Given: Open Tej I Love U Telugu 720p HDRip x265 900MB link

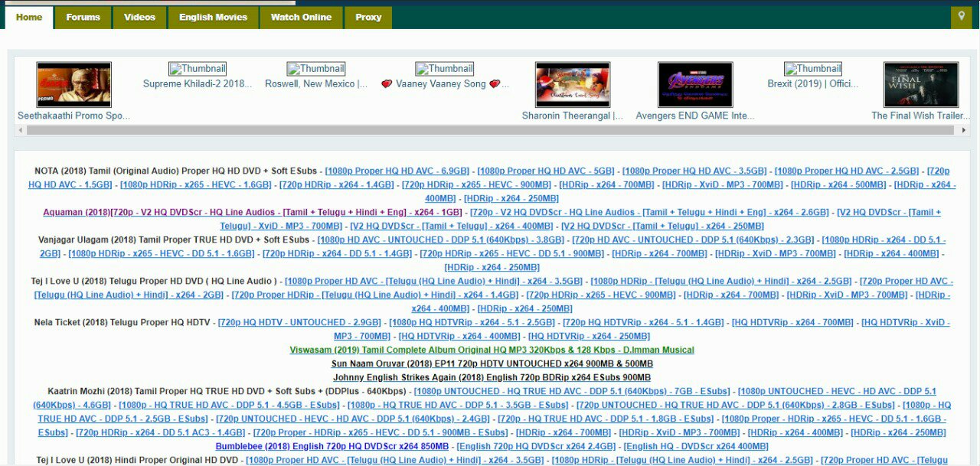Looking at the screenshot, I should click(x=601, y=295).
